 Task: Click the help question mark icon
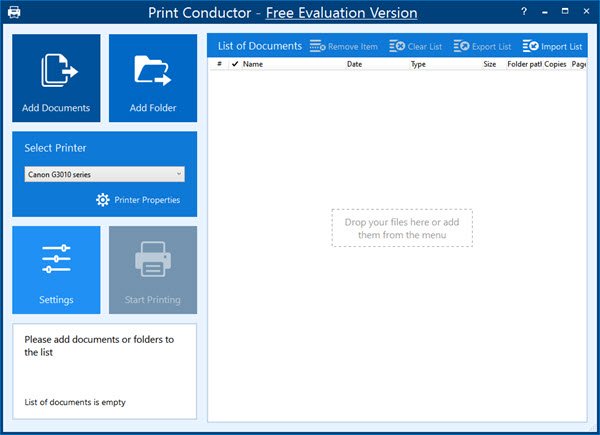click(524, 11)
